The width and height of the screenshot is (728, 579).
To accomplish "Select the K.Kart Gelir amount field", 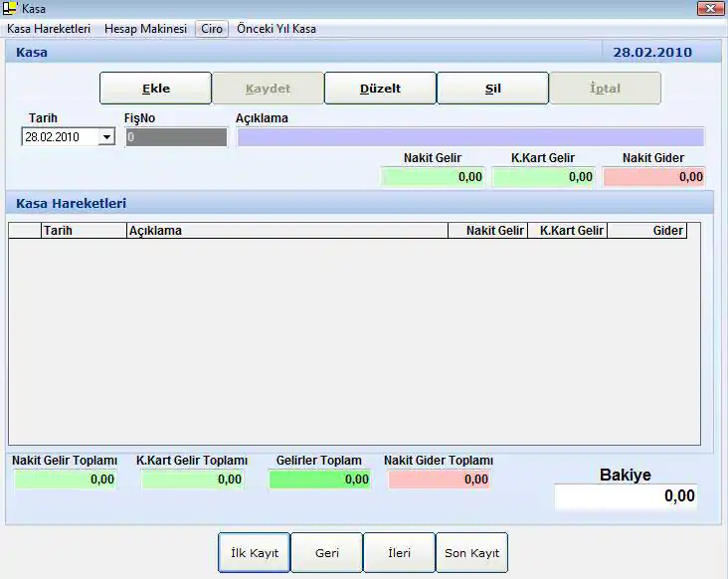I will [x=543, y=177].
